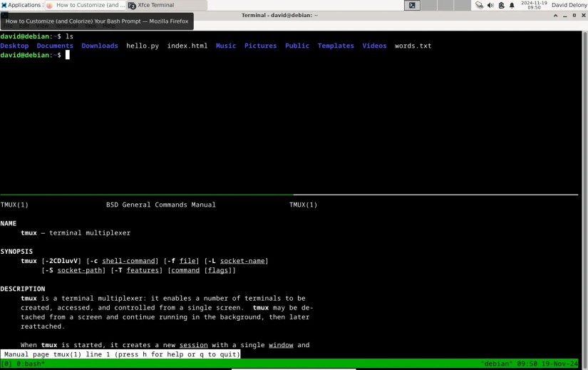
Task: Click the 'Music' directory name
Action: click(226, 46)
